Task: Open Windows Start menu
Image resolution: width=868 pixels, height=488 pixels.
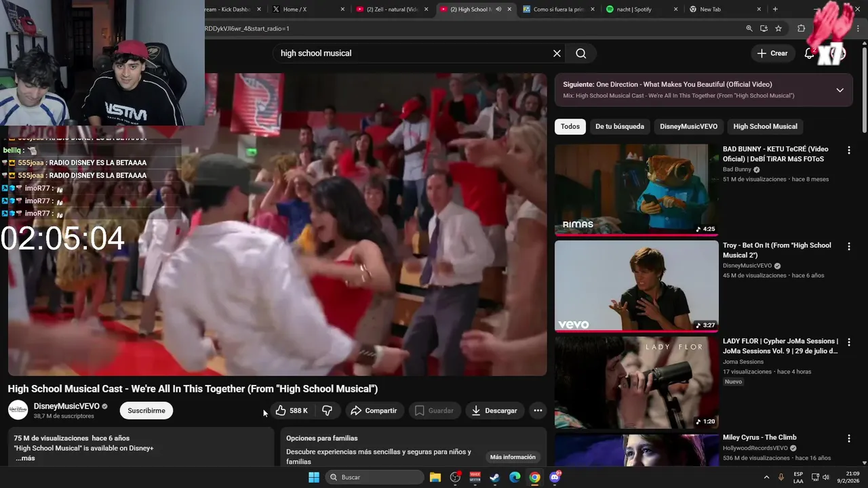Action: [314, 477]
